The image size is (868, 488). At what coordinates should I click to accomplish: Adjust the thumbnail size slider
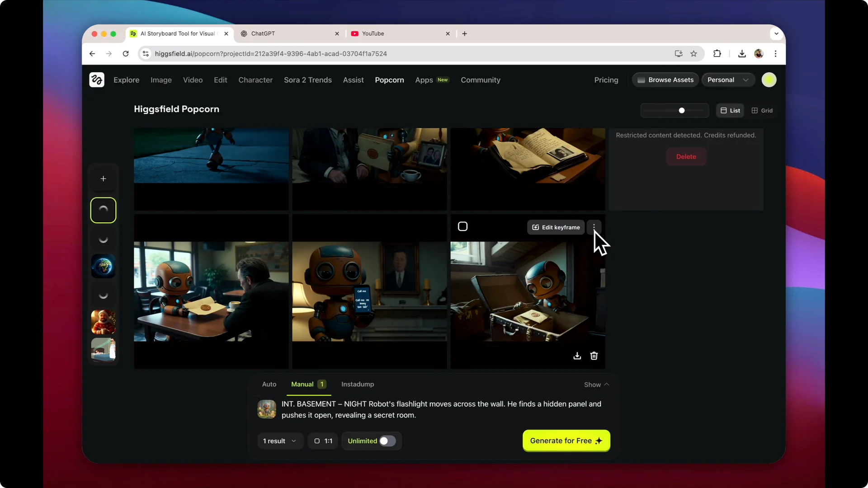pyautogui.click(x=682, y=110)
